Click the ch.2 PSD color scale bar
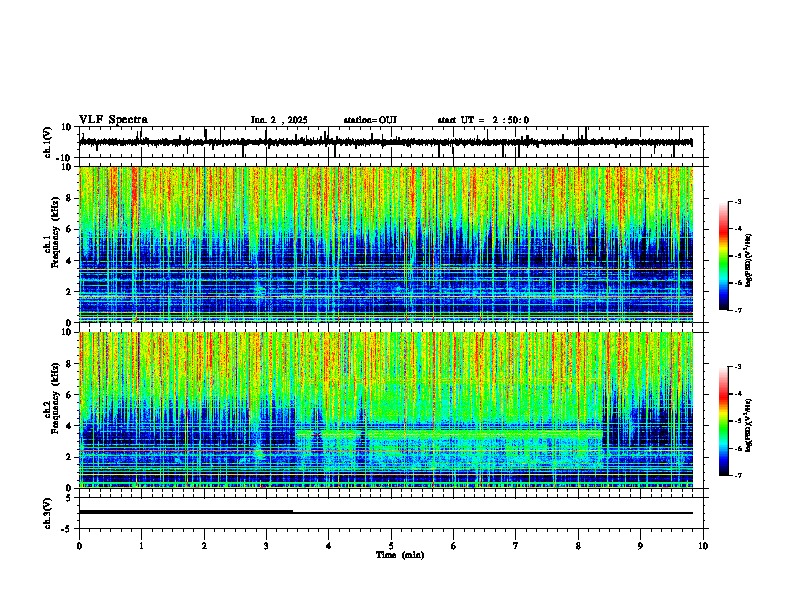792x612 pixels. (724, 421)
